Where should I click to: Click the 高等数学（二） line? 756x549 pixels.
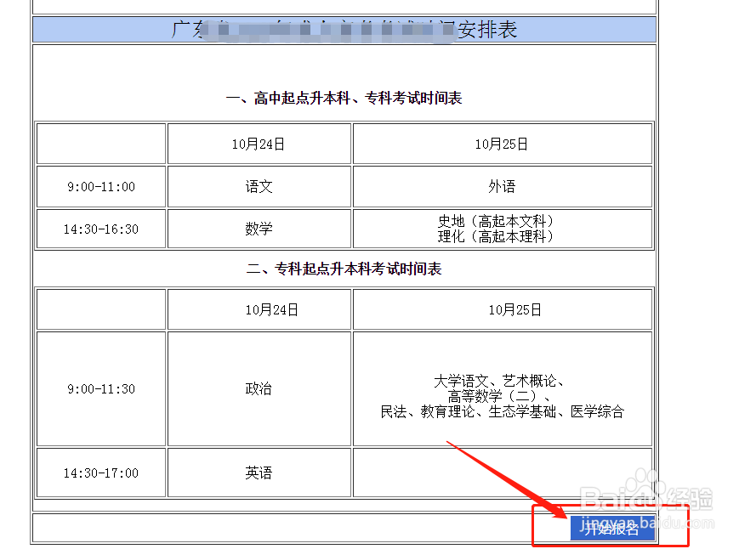[x=499, y=396]
